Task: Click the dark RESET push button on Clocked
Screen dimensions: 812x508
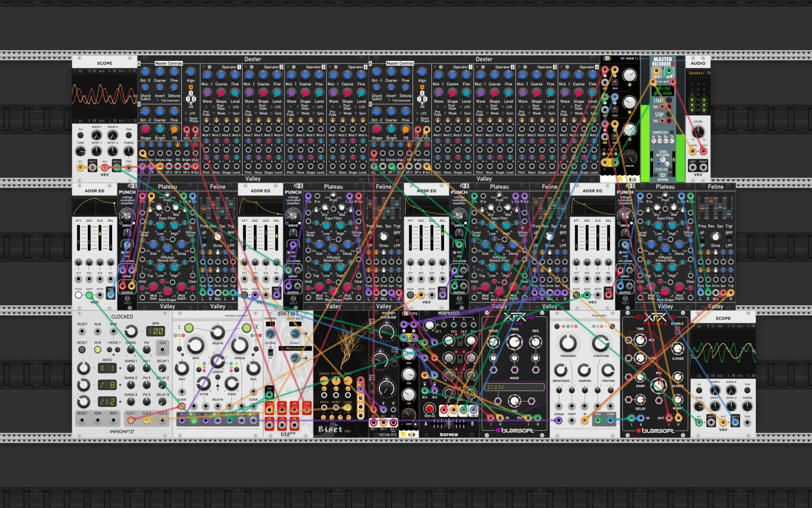Action: 82,349
